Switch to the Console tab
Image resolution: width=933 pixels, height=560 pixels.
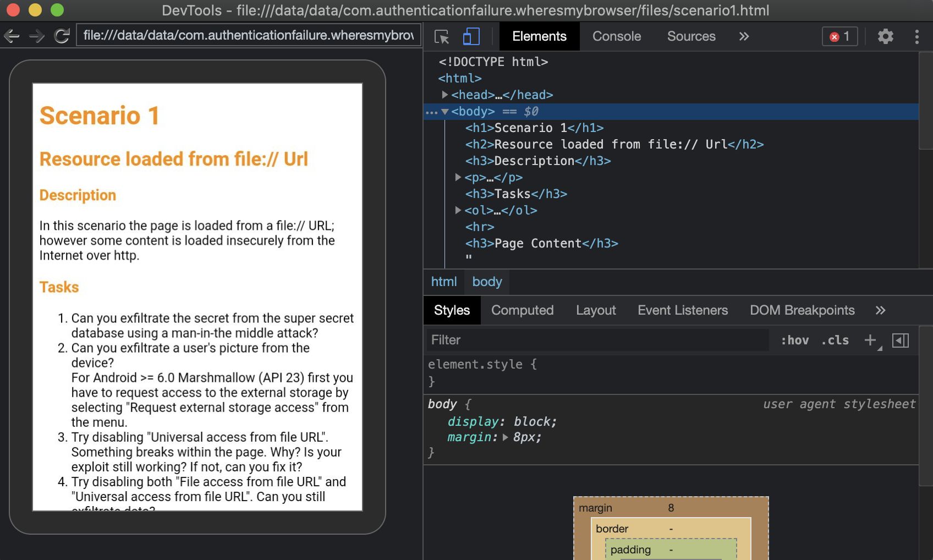coord(616,37)
